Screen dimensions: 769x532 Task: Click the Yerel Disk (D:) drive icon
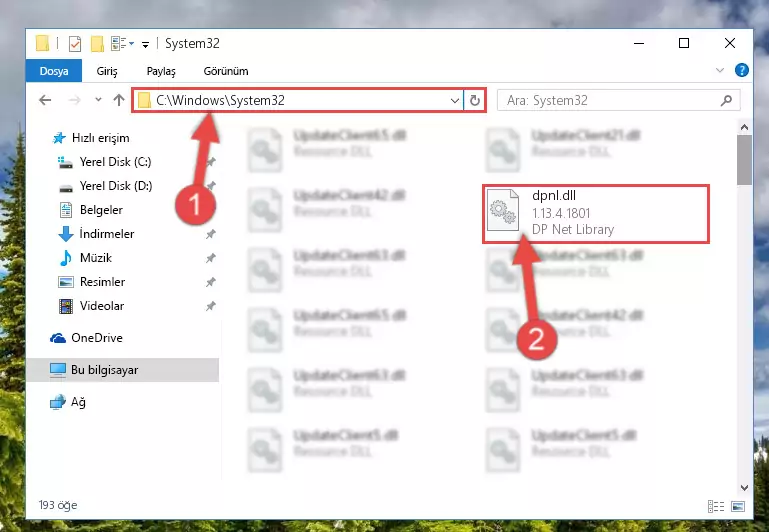[x=66, y=188]
